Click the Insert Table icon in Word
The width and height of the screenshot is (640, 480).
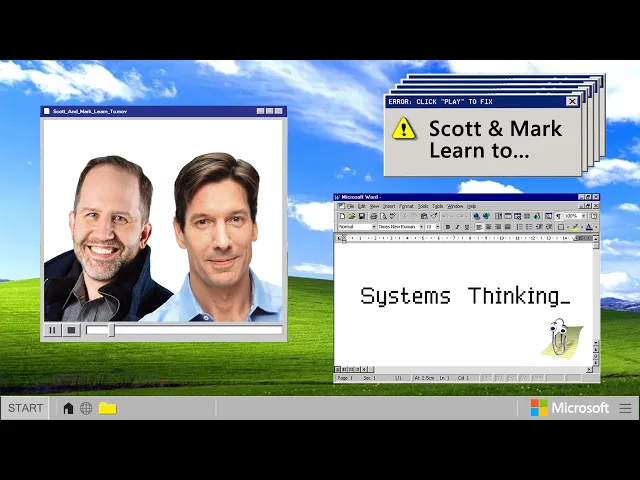[x=508, y=216]
